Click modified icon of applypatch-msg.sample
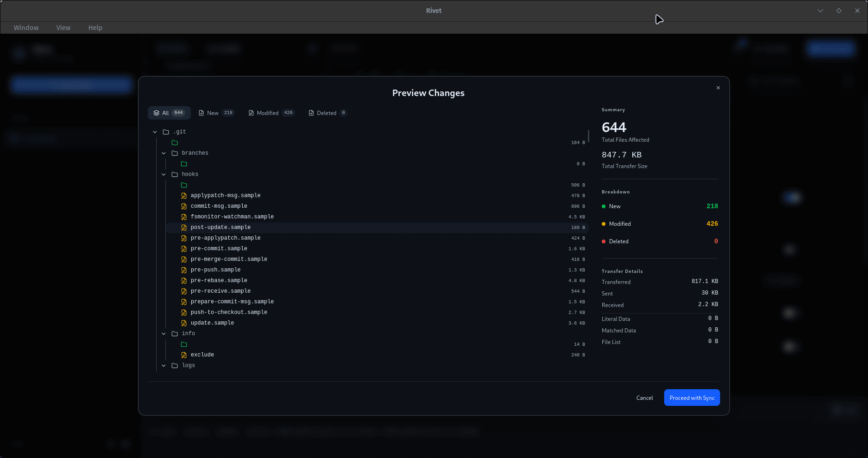 pyautogui.click(x=184, y=196)
